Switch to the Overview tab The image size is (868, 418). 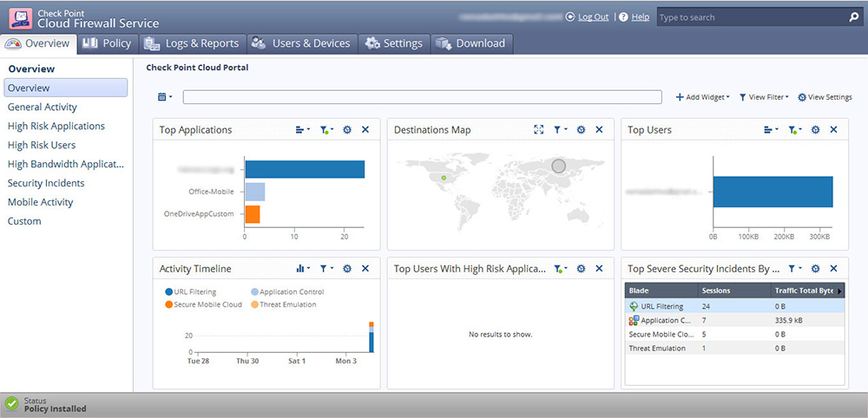(x=37, y=43)
